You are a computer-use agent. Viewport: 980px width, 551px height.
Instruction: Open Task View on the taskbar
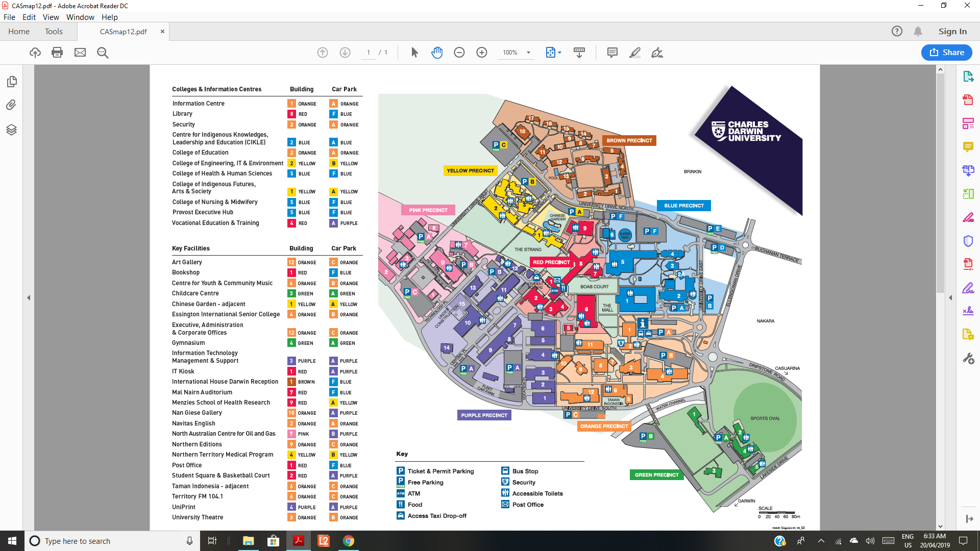click(212, 541)
